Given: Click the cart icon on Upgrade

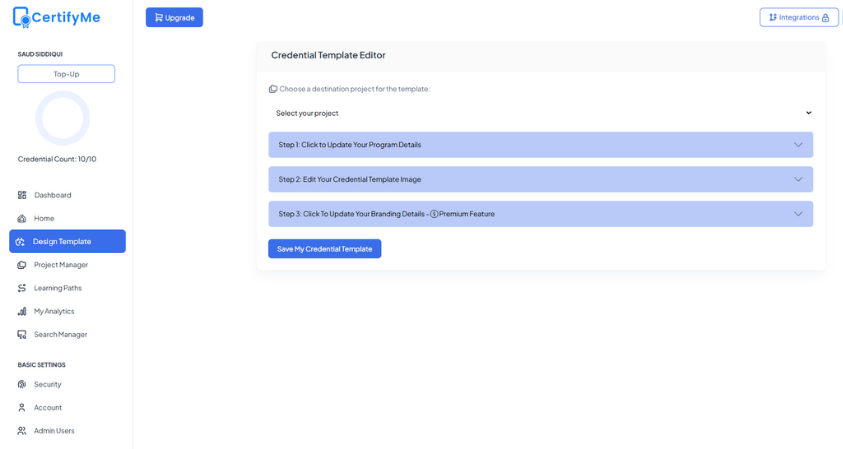Looking at the screenshot, I should (159, 17).
